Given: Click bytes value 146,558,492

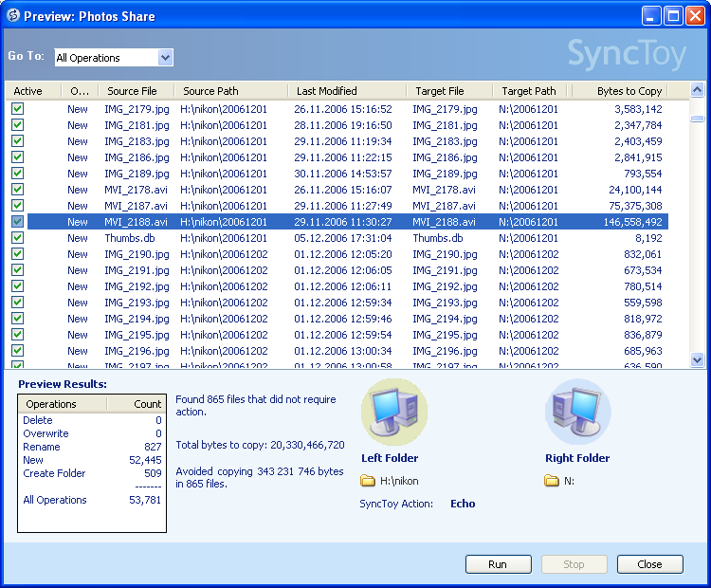Looking at the screenshot, I should click(632, 222).
